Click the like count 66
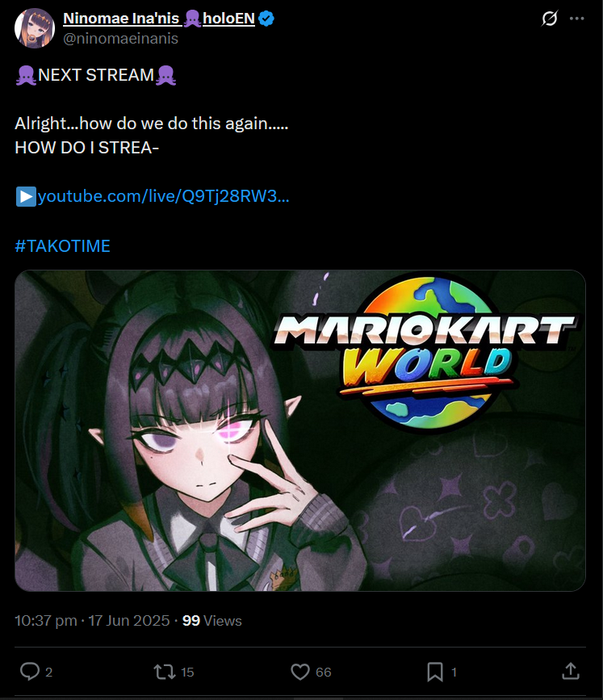Screen dimensions: 603x700 [x=324, y=672]
